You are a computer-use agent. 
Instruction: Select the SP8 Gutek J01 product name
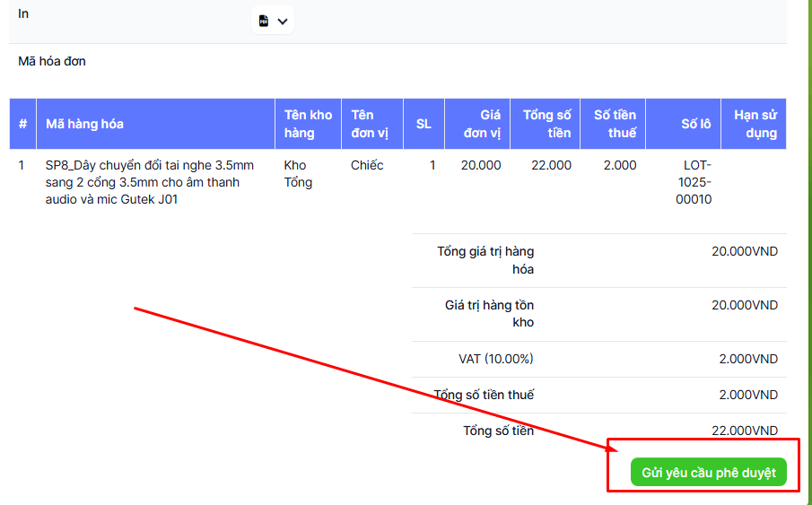pyautogui.click(x=150, y=182)
